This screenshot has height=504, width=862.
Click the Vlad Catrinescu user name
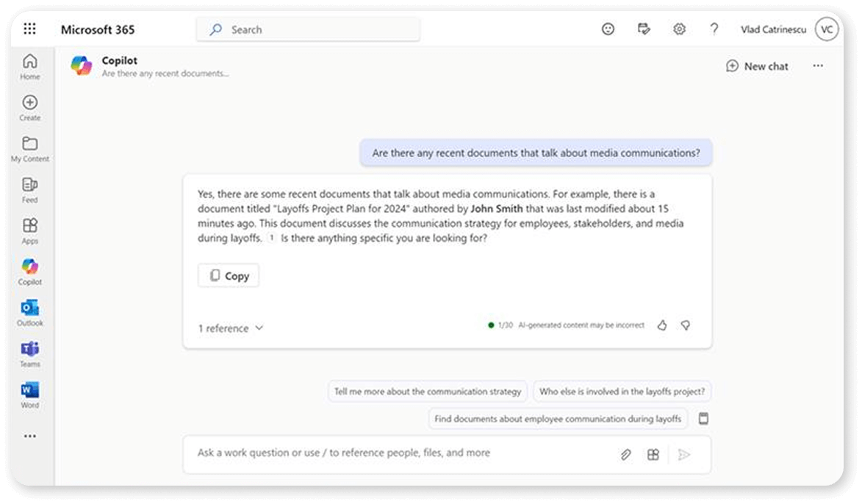click(x=773, y=29)
